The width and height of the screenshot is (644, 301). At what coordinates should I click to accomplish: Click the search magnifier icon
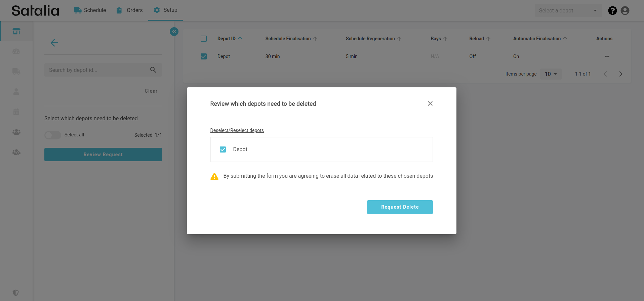[x=153, y=70]
